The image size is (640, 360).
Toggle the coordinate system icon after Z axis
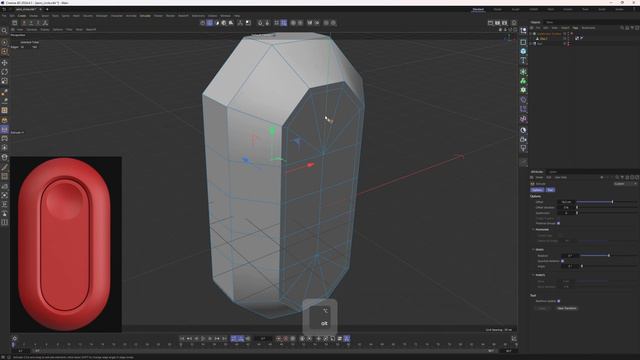pos(45,23)
